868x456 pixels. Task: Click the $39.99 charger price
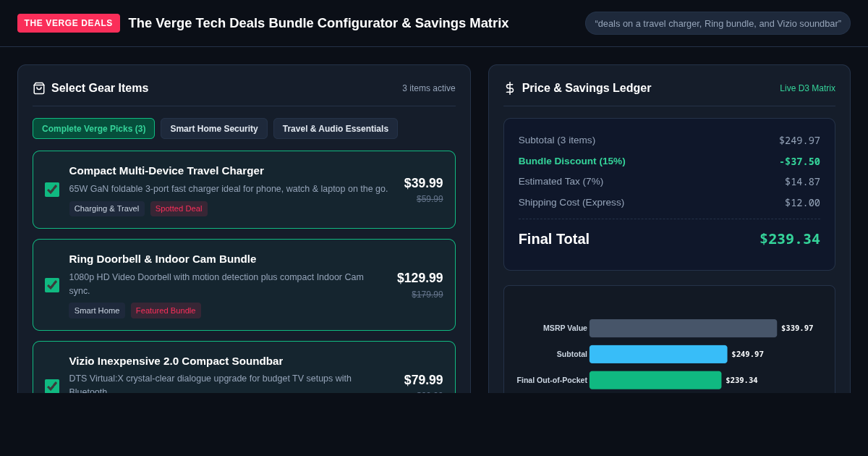423,183
